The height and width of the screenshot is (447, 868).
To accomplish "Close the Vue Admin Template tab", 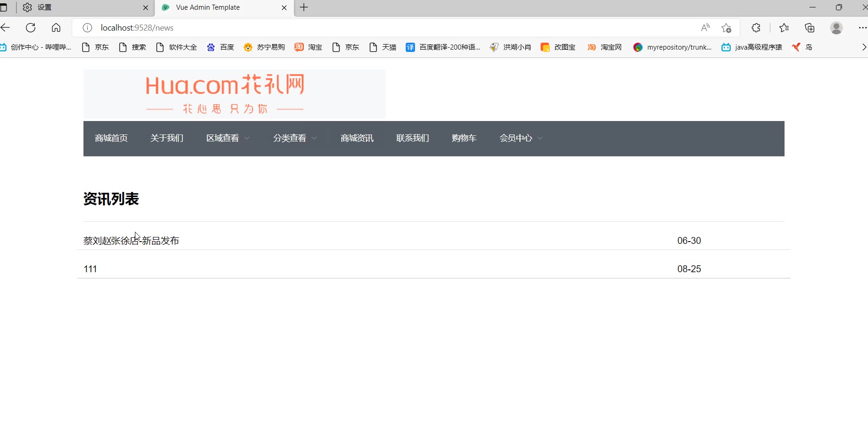I will 284,7.
